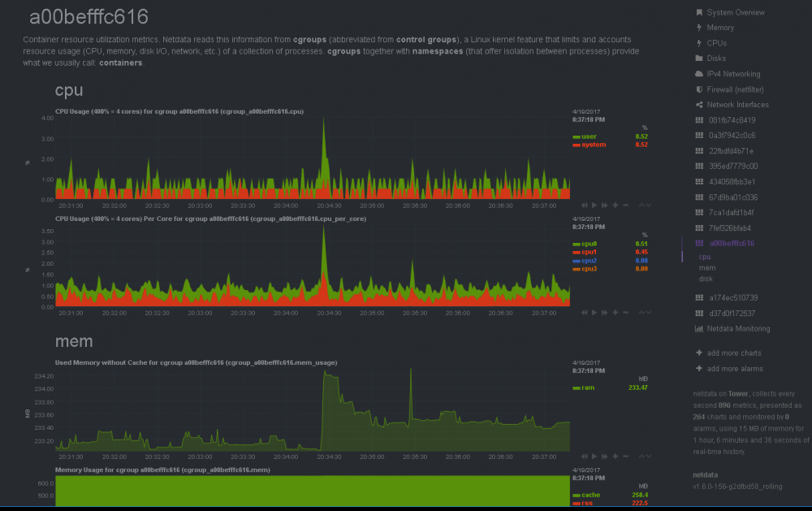Click the Used Memory chart plot area
Screen dimensions: 812x511
pos(313,409)
